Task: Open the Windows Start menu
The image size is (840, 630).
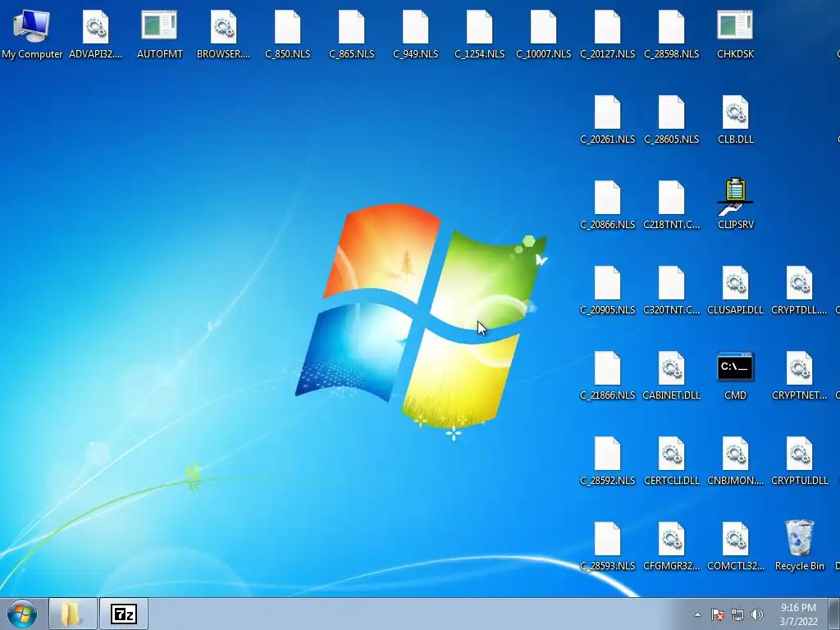Action: (22, 614)
